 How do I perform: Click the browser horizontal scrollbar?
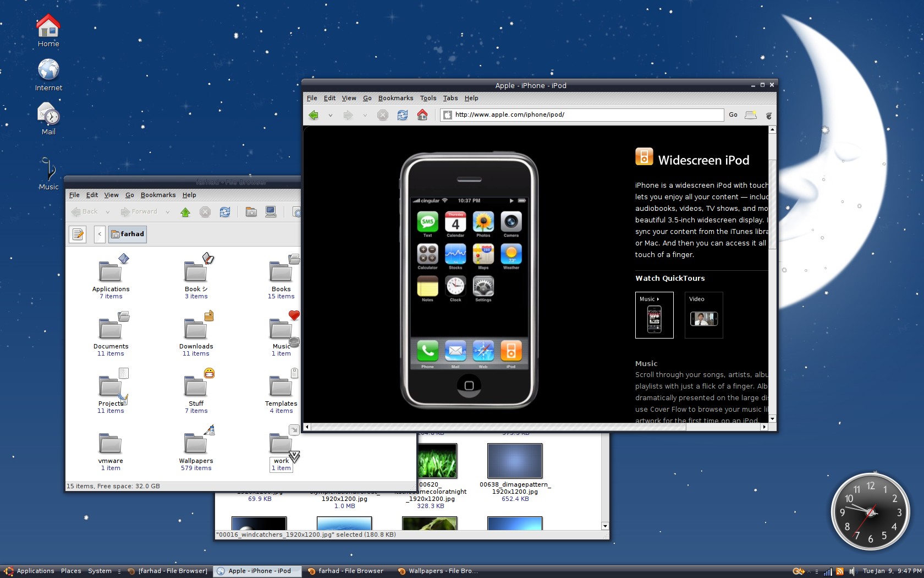498,427
